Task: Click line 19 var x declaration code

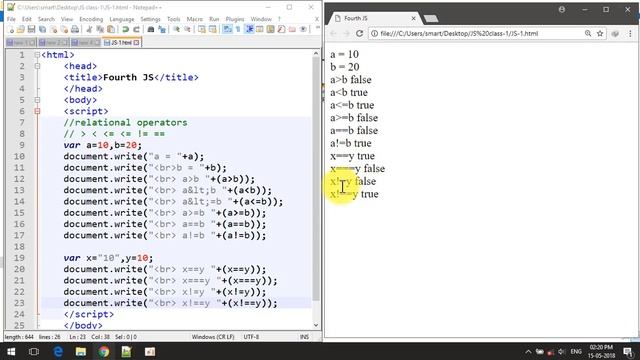Action: [x=108, y=258]
